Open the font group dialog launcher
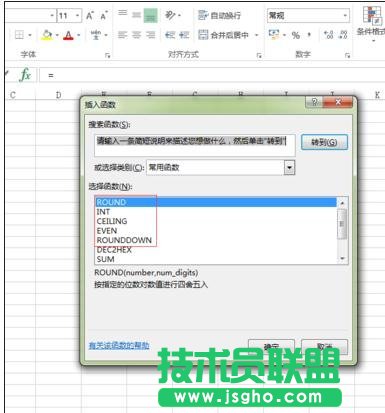385x413 pixels. pos(107,55)
